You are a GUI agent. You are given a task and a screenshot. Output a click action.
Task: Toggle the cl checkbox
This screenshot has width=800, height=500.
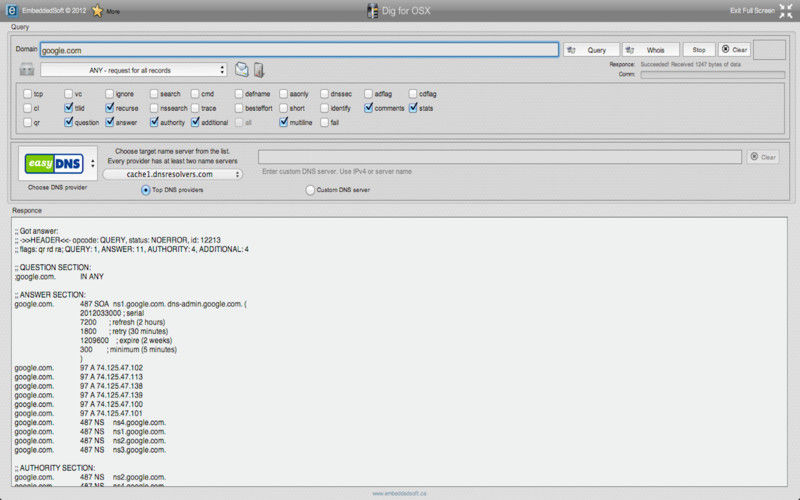pyautogui.click(x=28, y=108)
